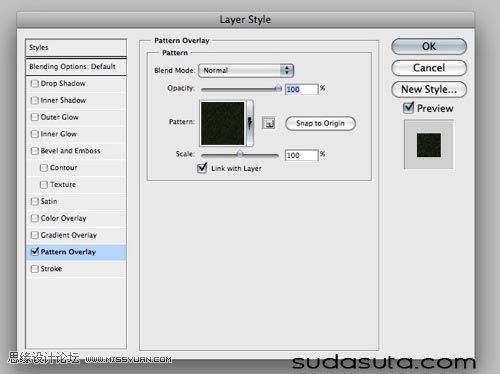Enable the Drop Shadow checkbox
Viewport: 500px width, 374px height.
pos(34,83)
